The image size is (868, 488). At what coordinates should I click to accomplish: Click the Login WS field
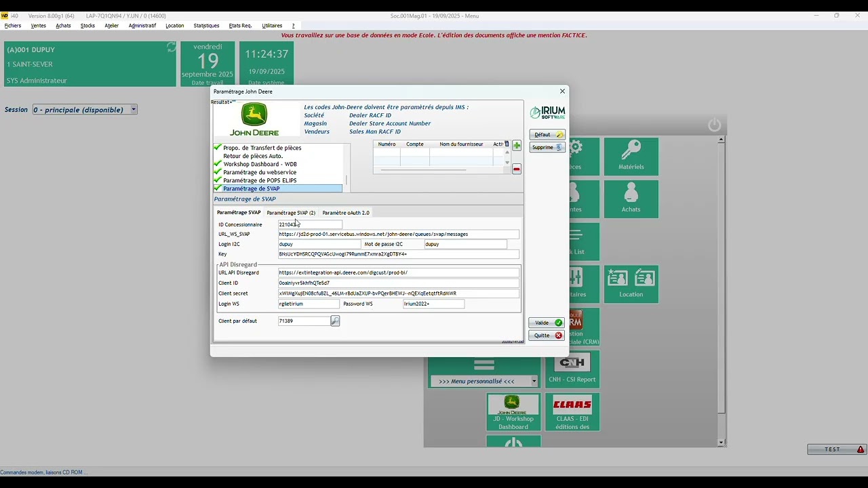click(309, 304)
